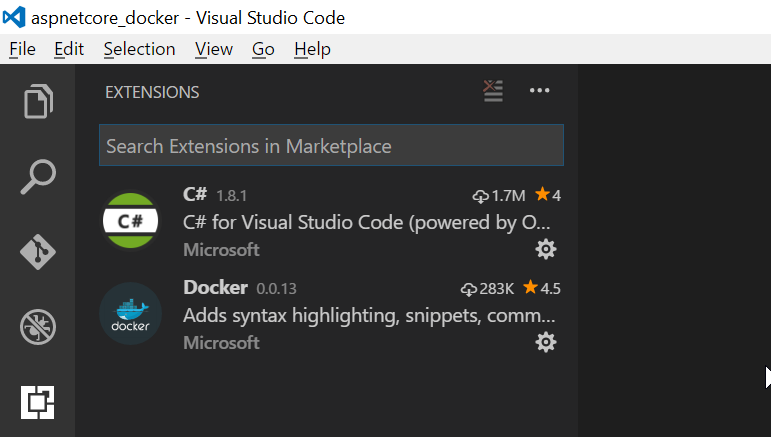Viewport: 771px width, 437px height.
Task: Open the Explorer view in activity bar
Action: click(x=38, y=101)
